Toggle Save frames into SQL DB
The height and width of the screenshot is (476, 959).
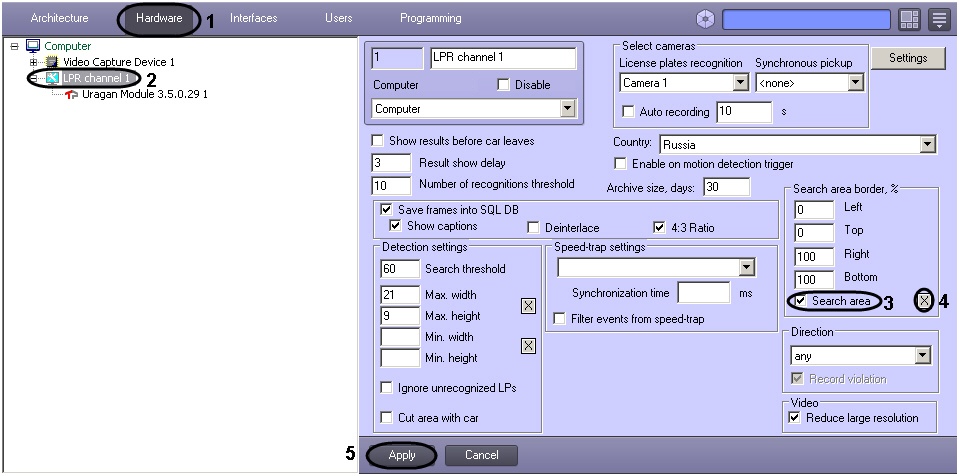[386, 209]
